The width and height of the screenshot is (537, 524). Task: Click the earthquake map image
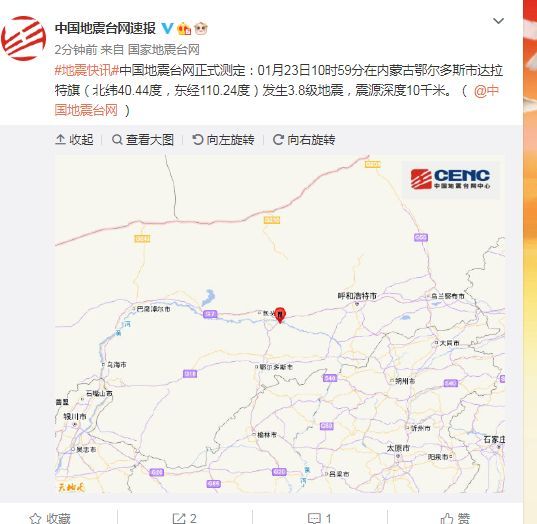coord(280,324)
